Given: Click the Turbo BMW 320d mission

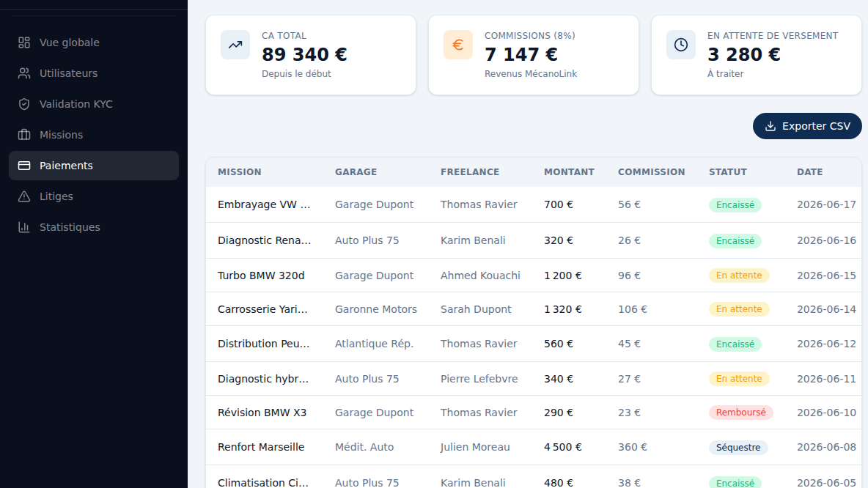Looking at the screenshot, I should [261, 276].
